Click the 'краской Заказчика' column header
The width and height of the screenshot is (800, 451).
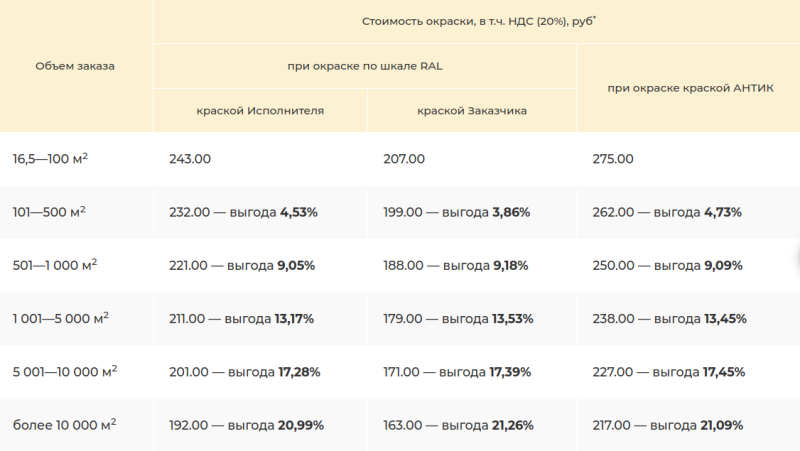coord(471,111)
